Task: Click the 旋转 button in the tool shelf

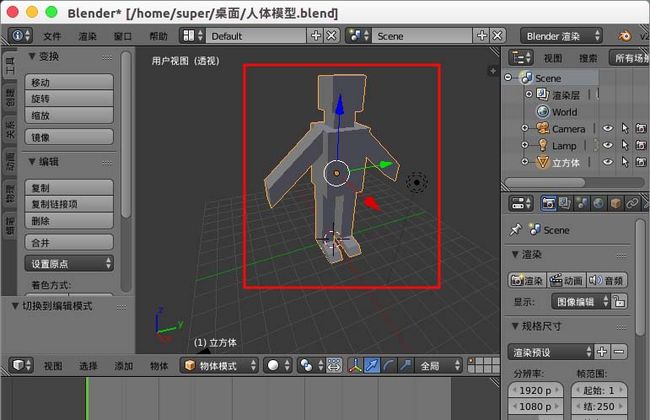Action: 69,99
